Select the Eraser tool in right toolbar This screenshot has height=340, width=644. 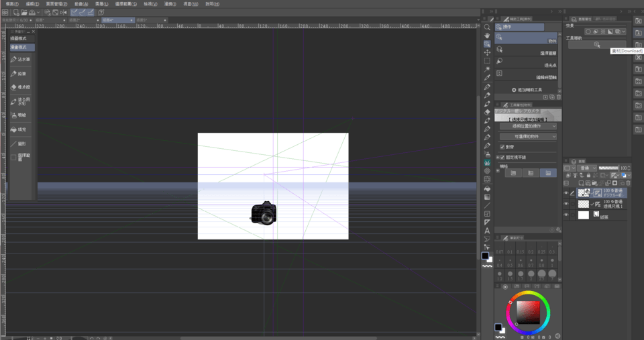(x=487, y=112)
